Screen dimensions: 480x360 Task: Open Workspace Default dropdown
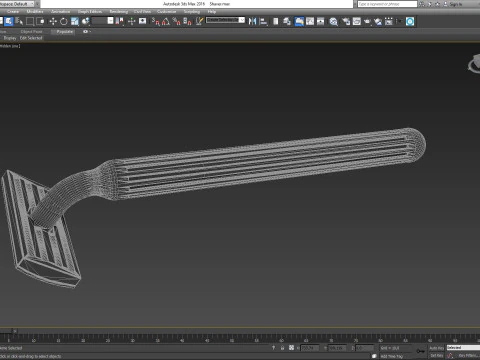(17, 4)
